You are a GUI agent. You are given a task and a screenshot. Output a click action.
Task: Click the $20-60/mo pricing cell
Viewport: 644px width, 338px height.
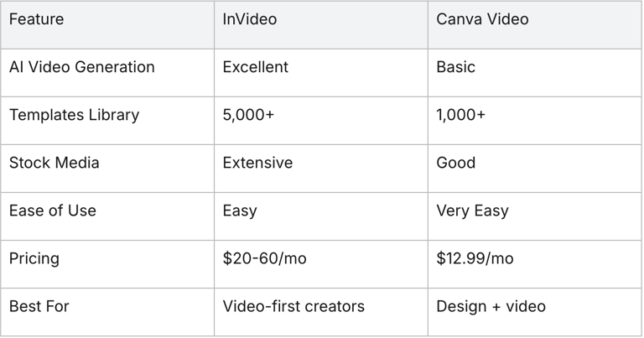[264, 258]
